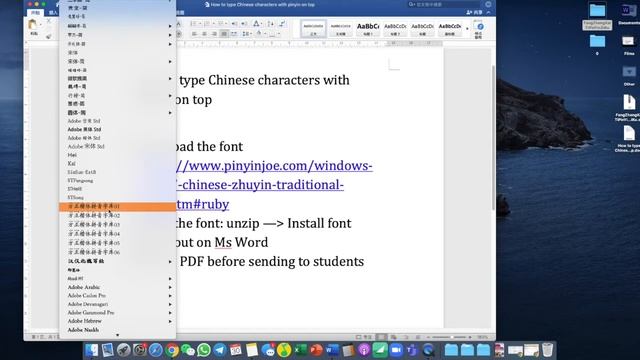Viewport: 640px width, 360px height.
Task: Open Calendar app in the Dock
Action: 236,350
